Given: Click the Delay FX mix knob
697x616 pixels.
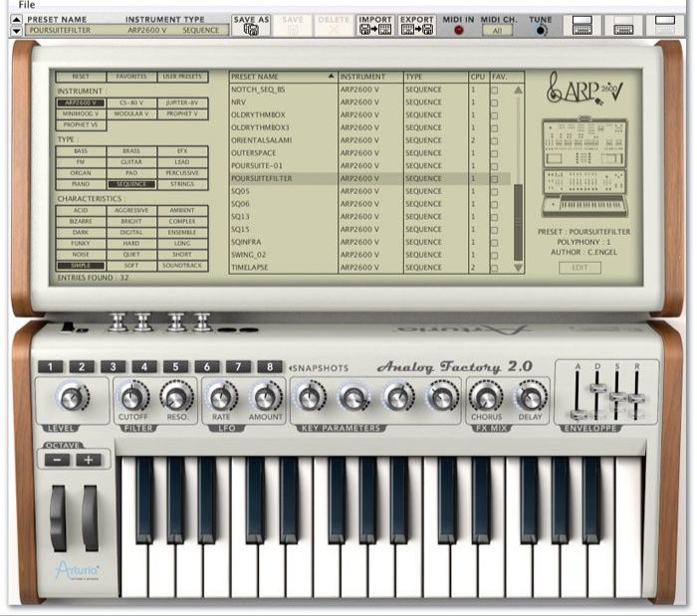Looking at the screenshot, I should [530, 397].
